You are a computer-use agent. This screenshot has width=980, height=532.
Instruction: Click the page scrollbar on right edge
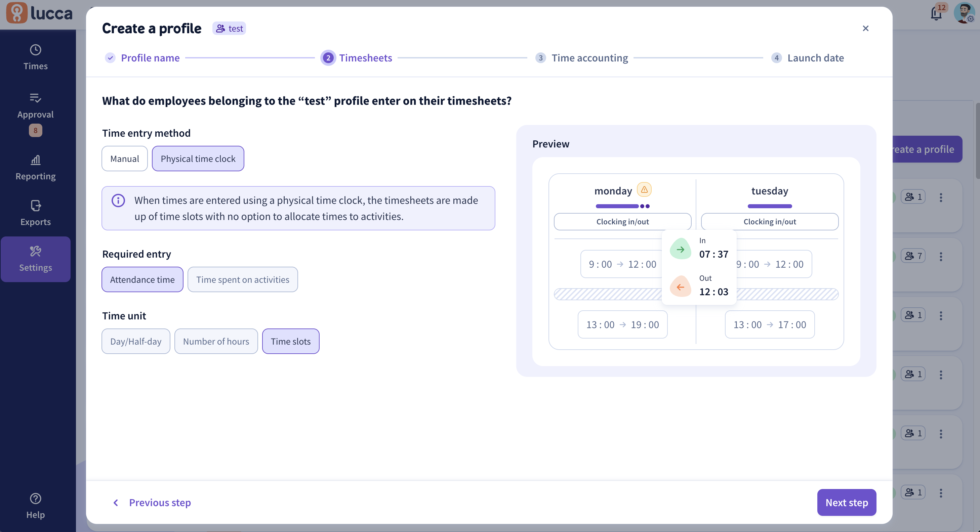tap(977, 141)
